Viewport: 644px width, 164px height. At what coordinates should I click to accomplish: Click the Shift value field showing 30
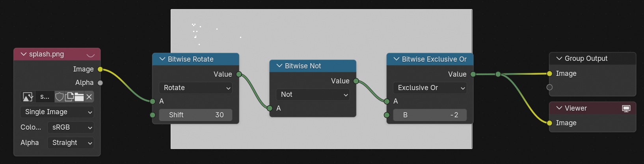195,115
